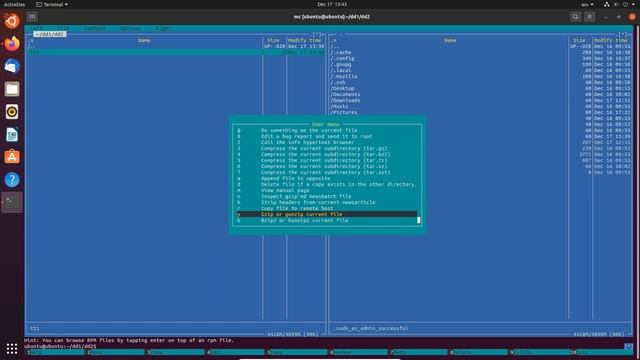
Task: Click the ~/dd1/dd2 path label of left panel
Action: point(50,34)
